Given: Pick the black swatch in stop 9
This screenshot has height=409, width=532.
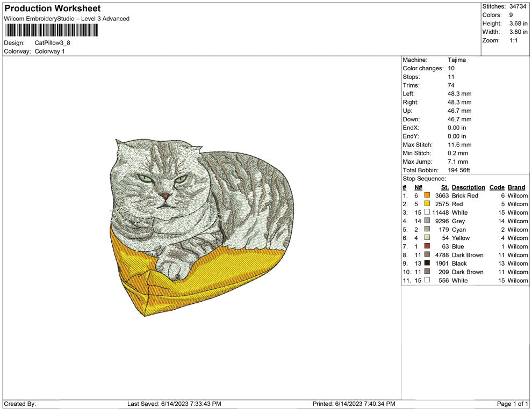Looking at the screenshot, I should (x=427, y=264).
